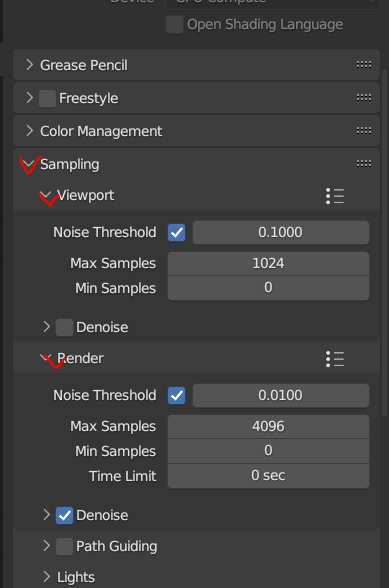Click Render Noise Threshold value 0.0100
Screen dimensions: 389x588
point(281,396)
